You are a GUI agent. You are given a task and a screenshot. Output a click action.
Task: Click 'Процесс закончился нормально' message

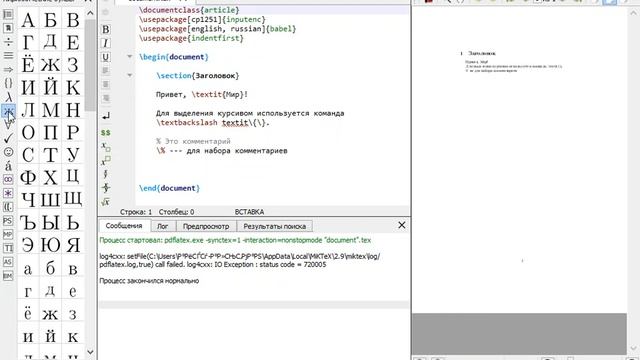[149, 281]
